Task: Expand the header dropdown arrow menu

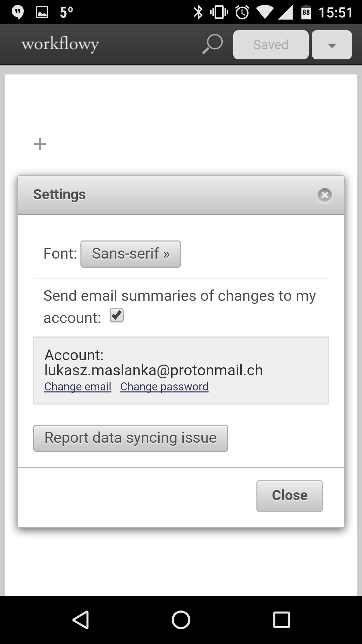Action: point(332,45)
